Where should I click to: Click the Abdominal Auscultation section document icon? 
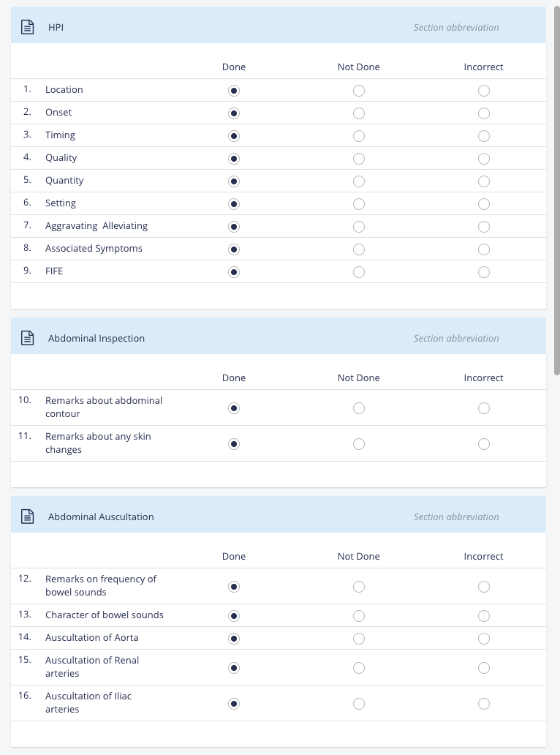click(28, 517)
